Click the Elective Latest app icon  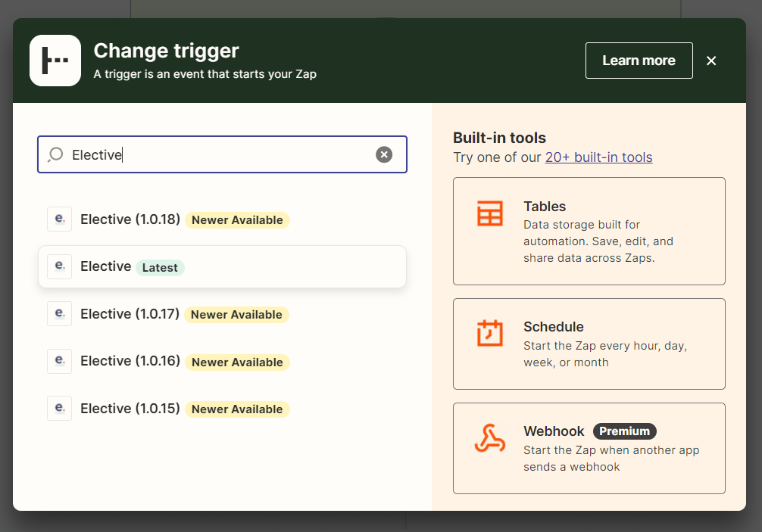point(59,266)
